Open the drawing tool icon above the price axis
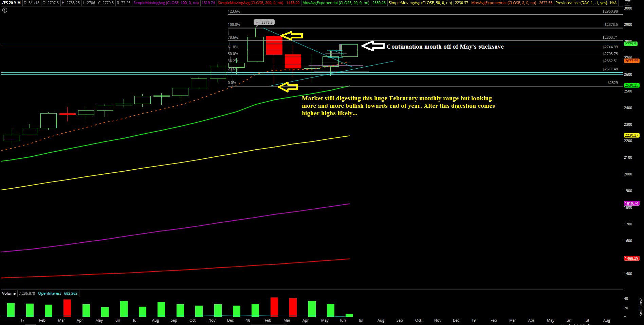Image resolution: width=644 pixels, height=325 pixels. [x=628, y=3]
